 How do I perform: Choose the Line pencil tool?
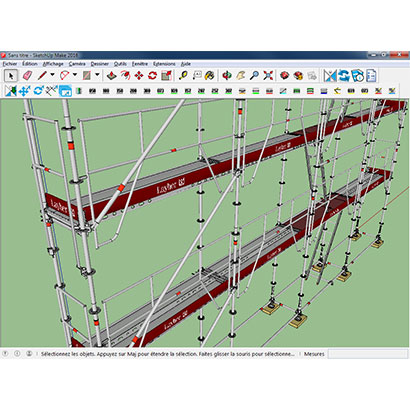tap(42, 76)
